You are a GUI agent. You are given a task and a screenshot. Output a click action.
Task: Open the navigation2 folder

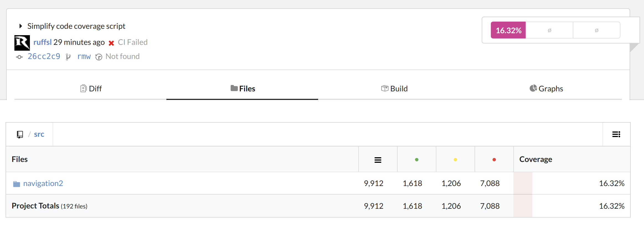click(43, 183)
